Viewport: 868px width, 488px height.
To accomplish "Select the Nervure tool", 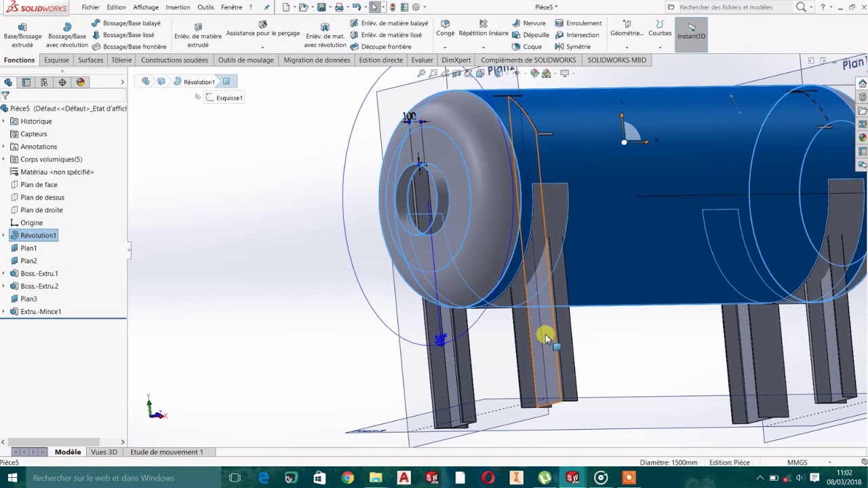I will point(529,23).
